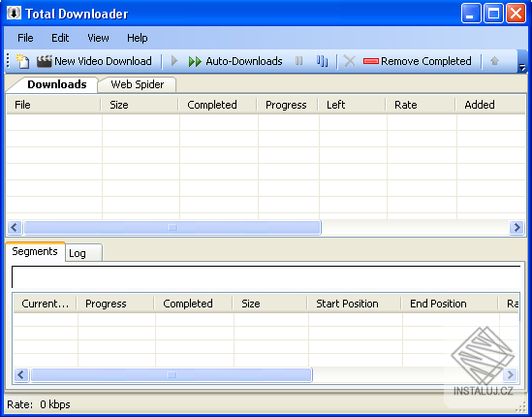Open the File menu
Screen dimensions: 532x417
coord(25,38)
